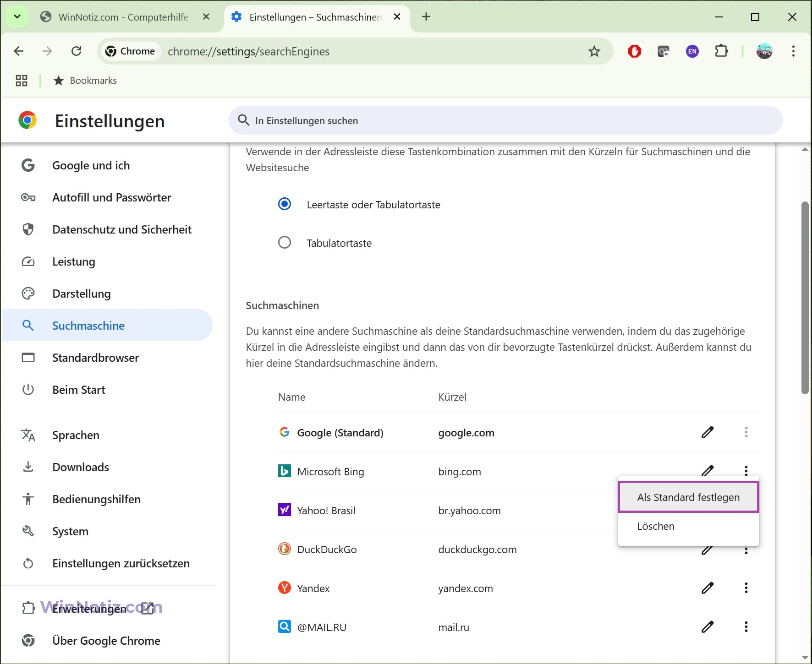Click the DuckDuckGo row name
The image size is (812, 664).
327,550
